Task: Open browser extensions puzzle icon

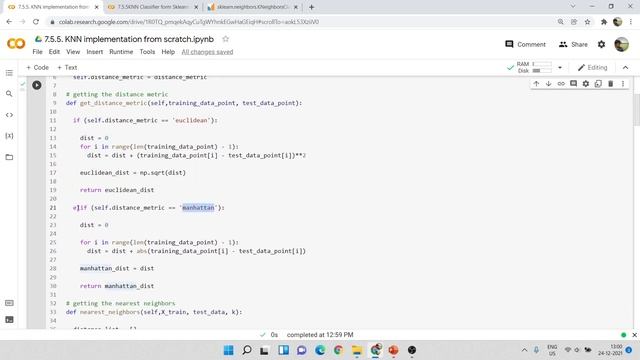Action: coord(604,22)
